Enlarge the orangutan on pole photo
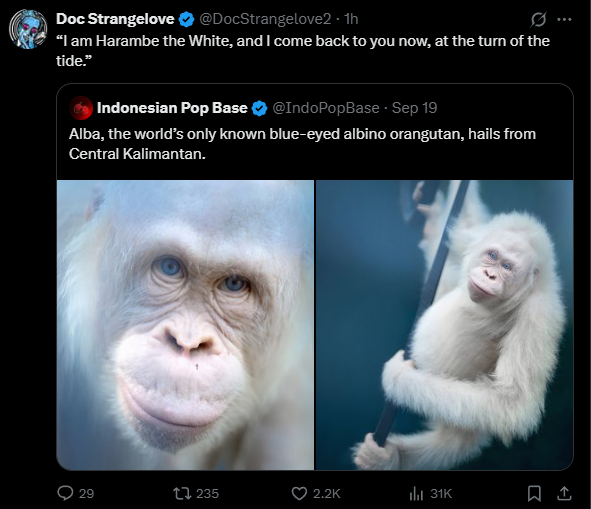Viewport: 591px width, 509px height. [x=444, y=325]
